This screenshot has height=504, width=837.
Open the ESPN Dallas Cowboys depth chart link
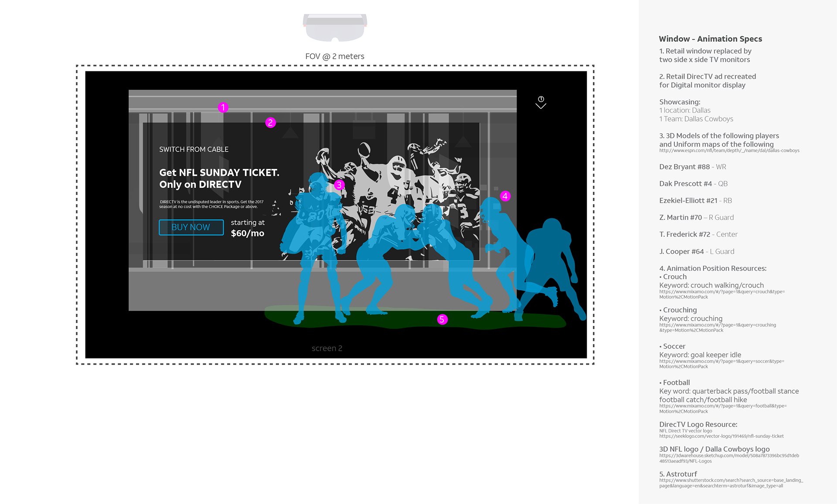click(x=729, y=151)
